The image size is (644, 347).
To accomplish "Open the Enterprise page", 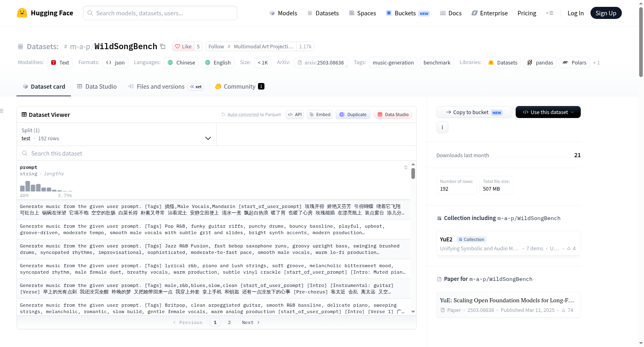I will (490, 13).
